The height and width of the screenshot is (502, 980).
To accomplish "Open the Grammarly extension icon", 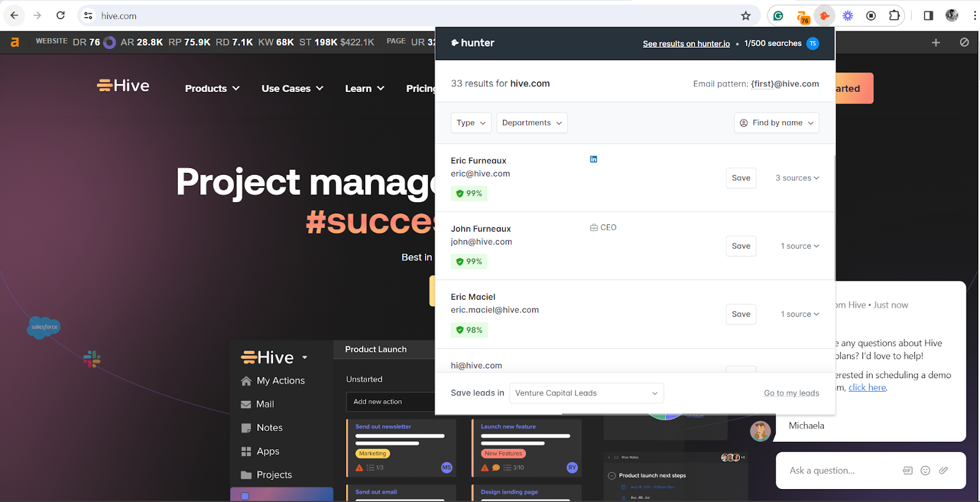I will point(778,16).
